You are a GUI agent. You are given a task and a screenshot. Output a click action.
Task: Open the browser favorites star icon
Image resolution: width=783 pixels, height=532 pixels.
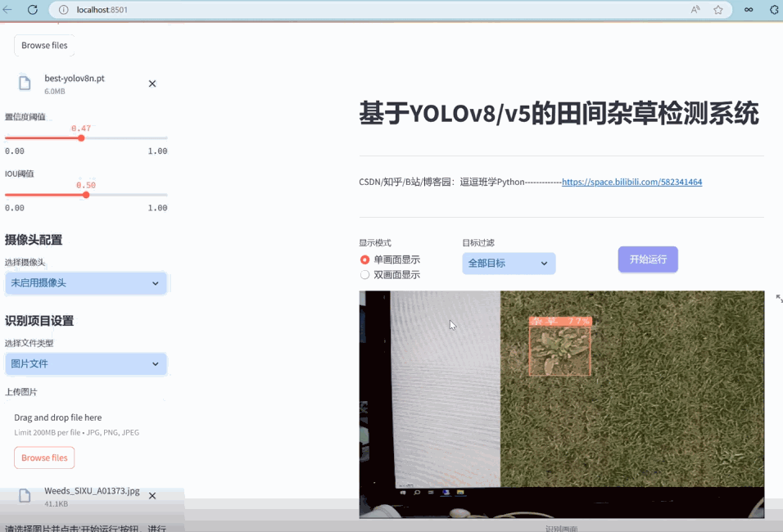click(720, 9)
